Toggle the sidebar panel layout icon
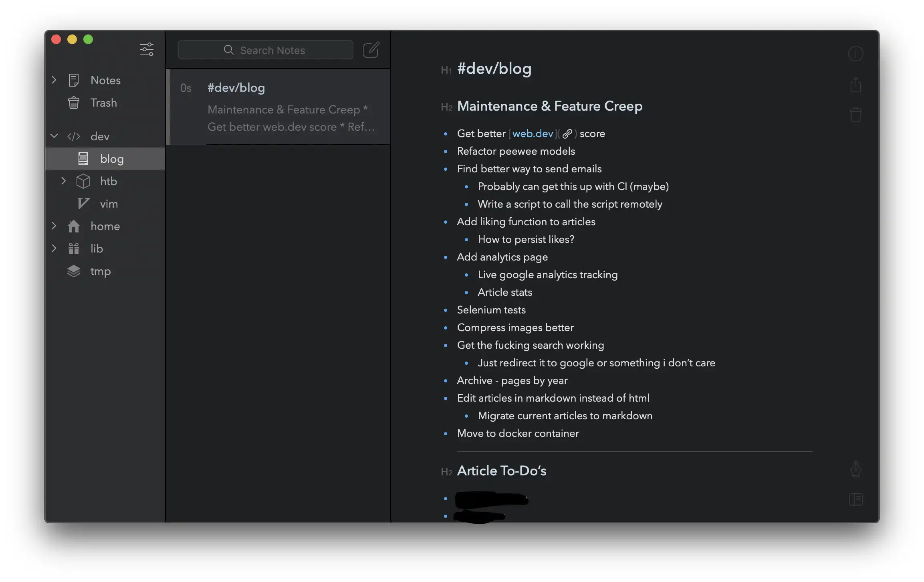This screenshot has width=924, height=582. click(x=855, y=499)
